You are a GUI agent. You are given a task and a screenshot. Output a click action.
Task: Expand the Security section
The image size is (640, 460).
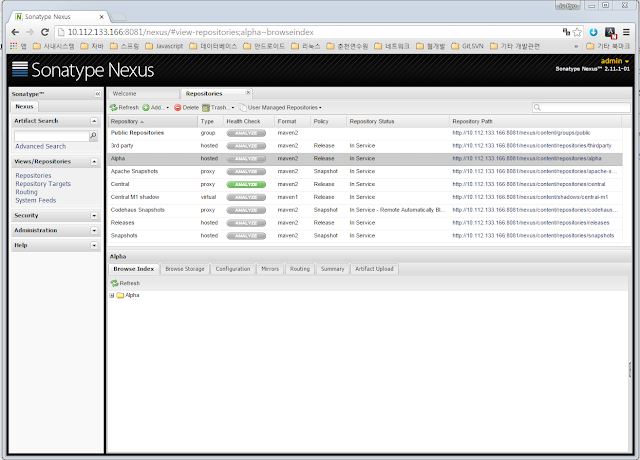[x=94, y=216]
